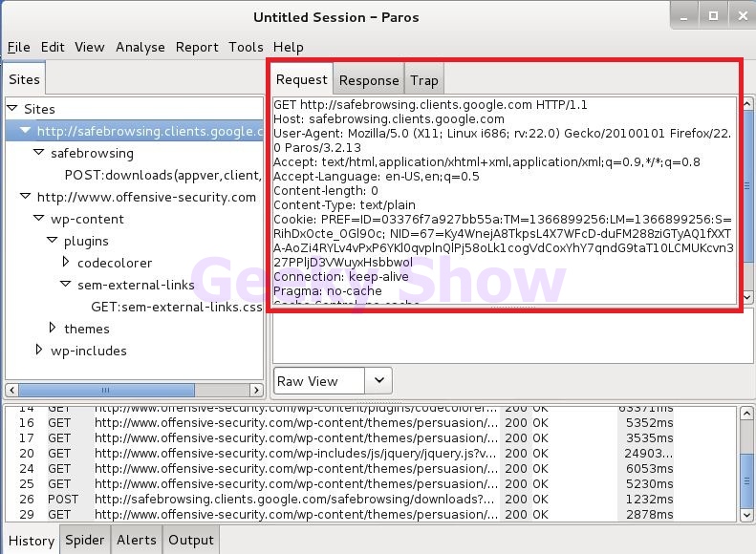Select GET:sem-external-links.css tree entry

coord(177,307)
